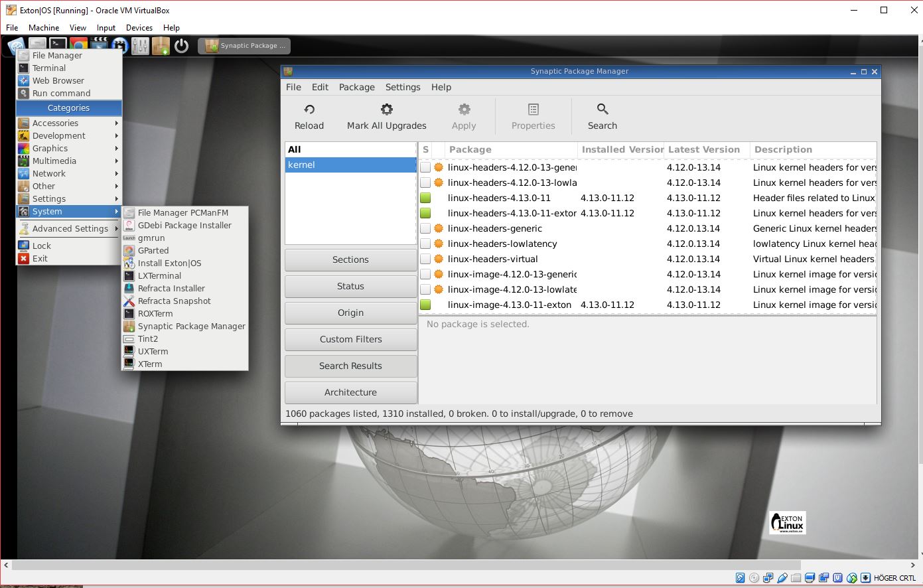Click the Refracta Snapshot menu icon
The image size is (923, 588).
click(x=129, y=301)
